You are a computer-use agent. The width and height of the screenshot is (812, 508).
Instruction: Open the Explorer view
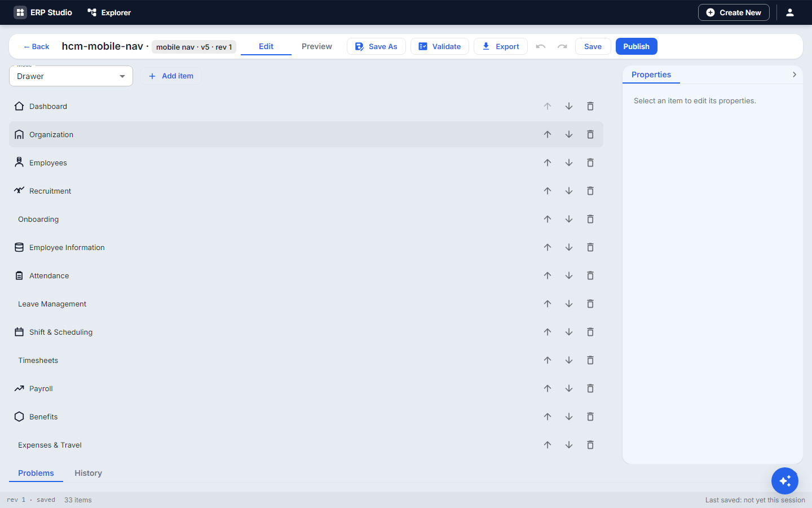109,12
